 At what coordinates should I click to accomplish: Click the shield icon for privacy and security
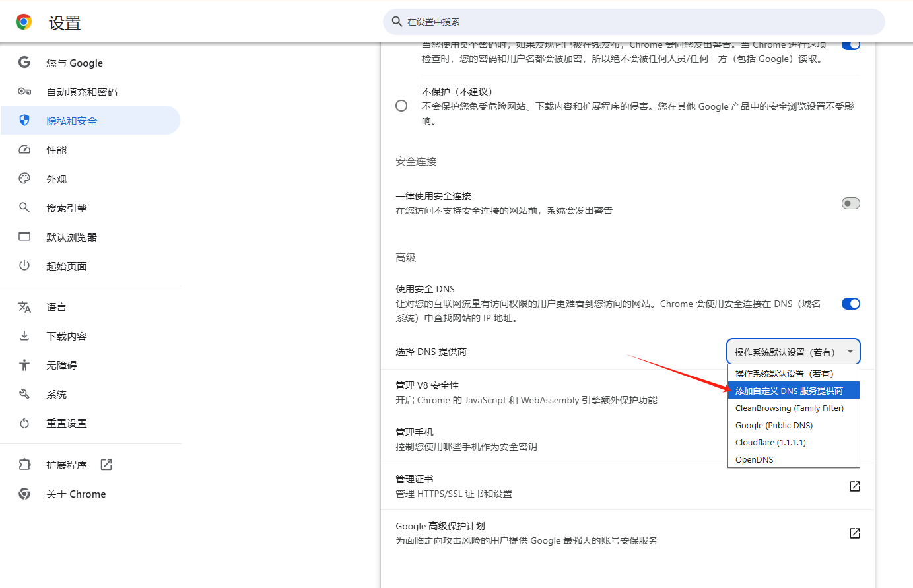tap(24, 120)
